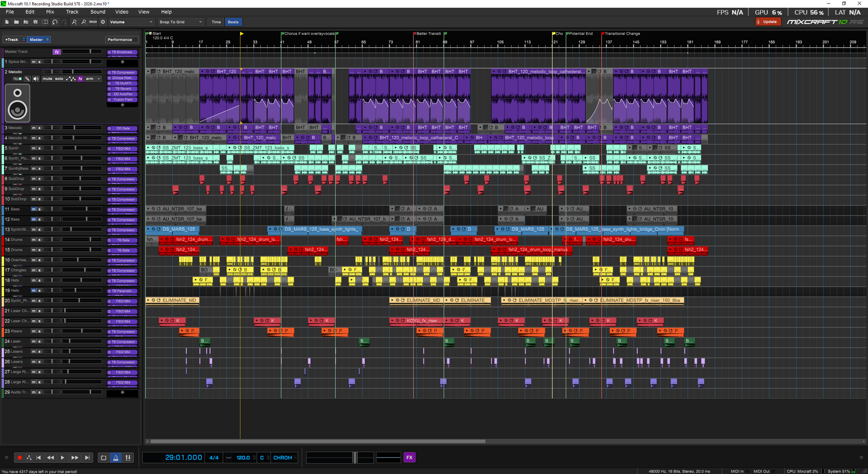Open the MIDI button in toolbar
The width and height of the screenshot is (868, 474).
tap(93, 22)
